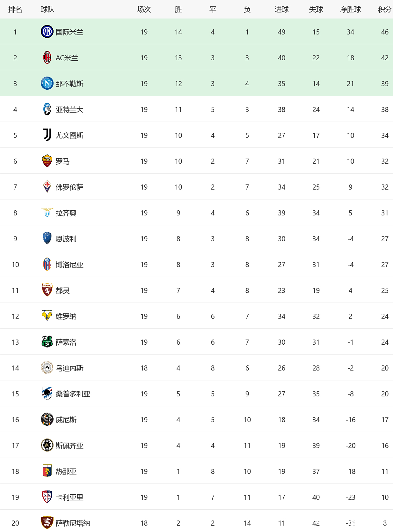Click the 进球 column header
The width and height of the screenshot is (393, 532).
pyautogui.click(x=281, y=10)
